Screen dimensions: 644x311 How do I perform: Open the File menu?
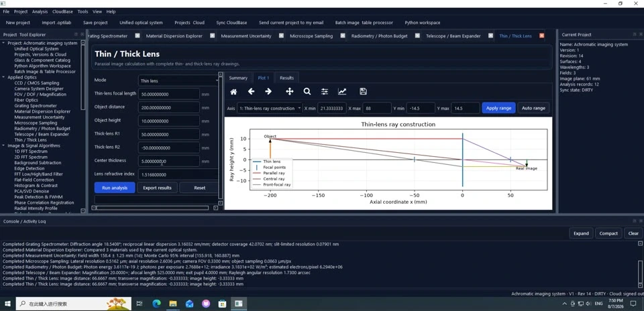[x=6, y=12]
